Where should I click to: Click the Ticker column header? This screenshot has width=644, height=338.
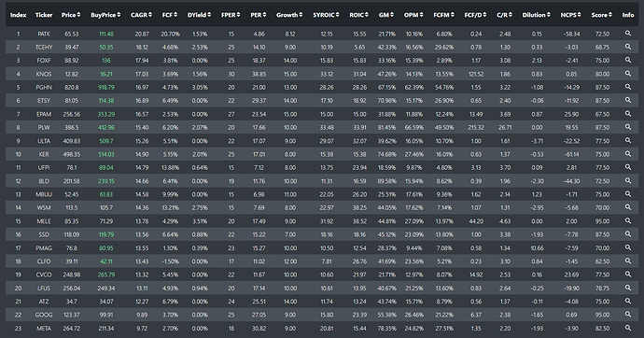point(44,15)
